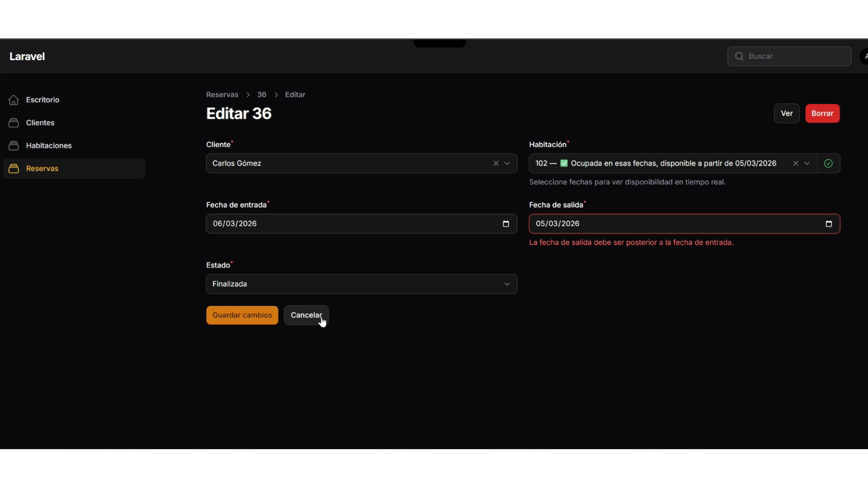
Task: Clear the selected Habitación 102 value
Action: pos(796,164)
